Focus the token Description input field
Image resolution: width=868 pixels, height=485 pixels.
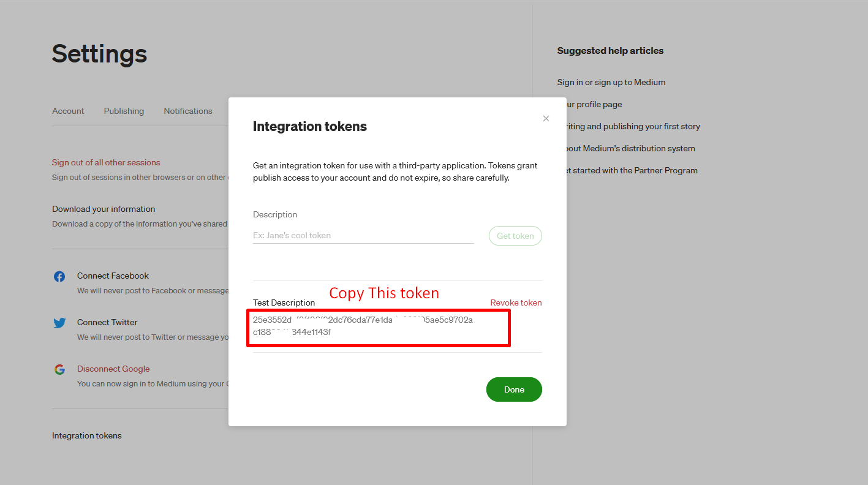363,235
